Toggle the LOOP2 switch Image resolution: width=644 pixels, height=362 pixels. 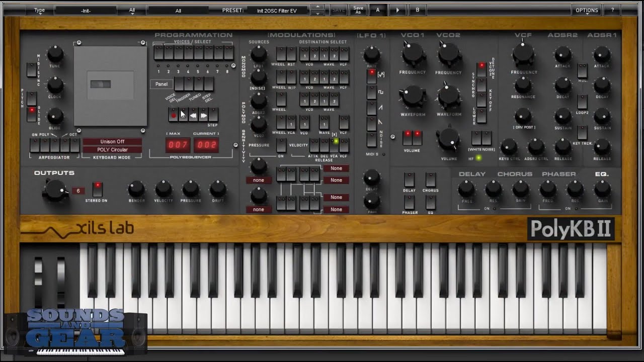pyautogui.click(x=582, y=102)
